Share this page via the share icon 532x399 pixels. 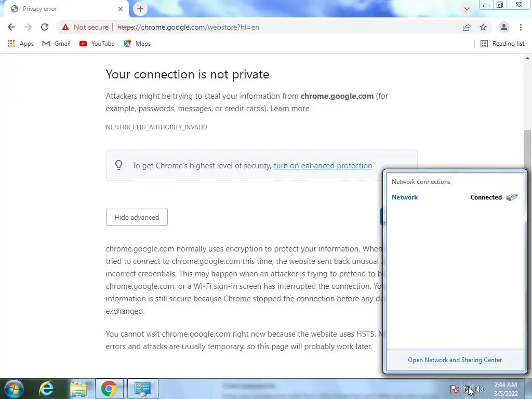[x=467, y=27]
